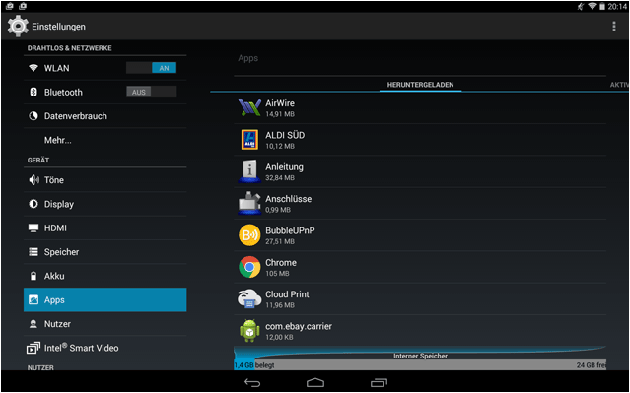The width and height of the screenshot is (630, 393).
Task: Select the Chrome app name
Action: [281, 262]
